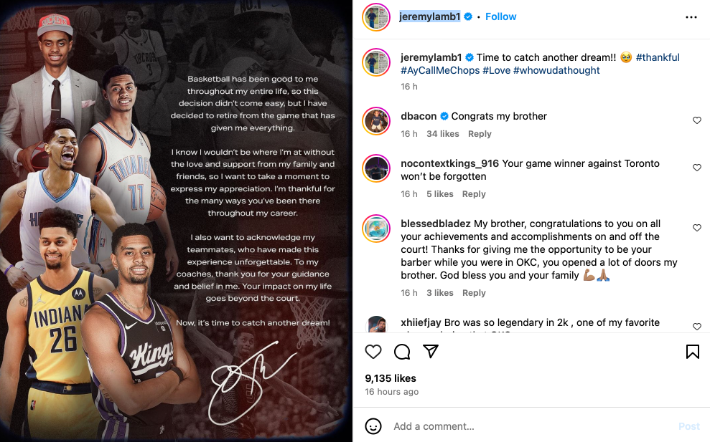Like dbacon's comment heart

[x=697, y=120]
